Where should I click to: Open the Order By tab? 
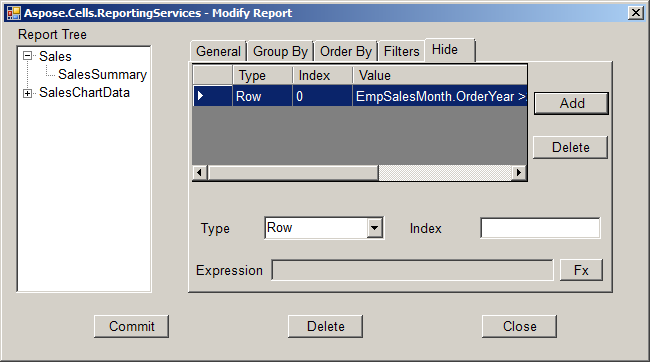346,51
